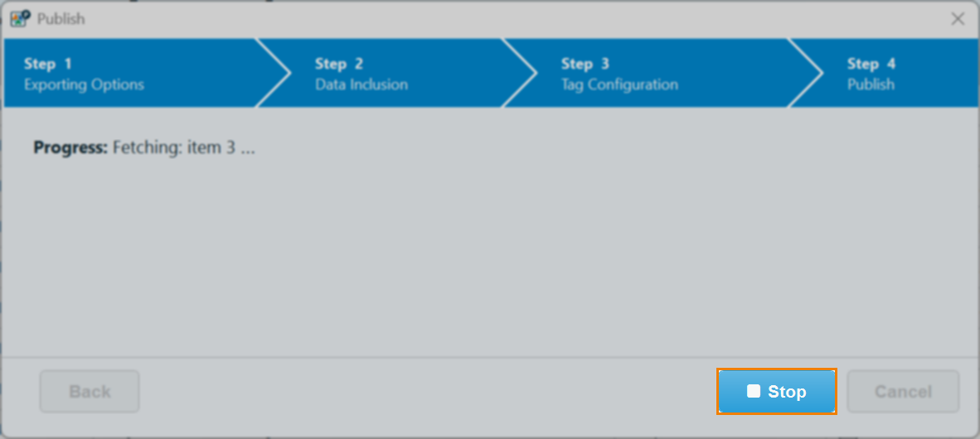Click the Publish app icon in title bar
980x439 pixels.
[20, 18]
